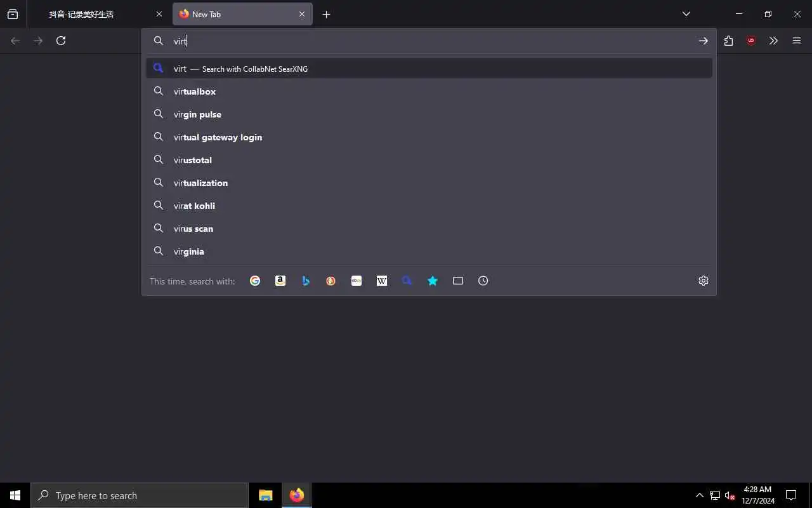Search in open Tabs icon

[458, 281]
